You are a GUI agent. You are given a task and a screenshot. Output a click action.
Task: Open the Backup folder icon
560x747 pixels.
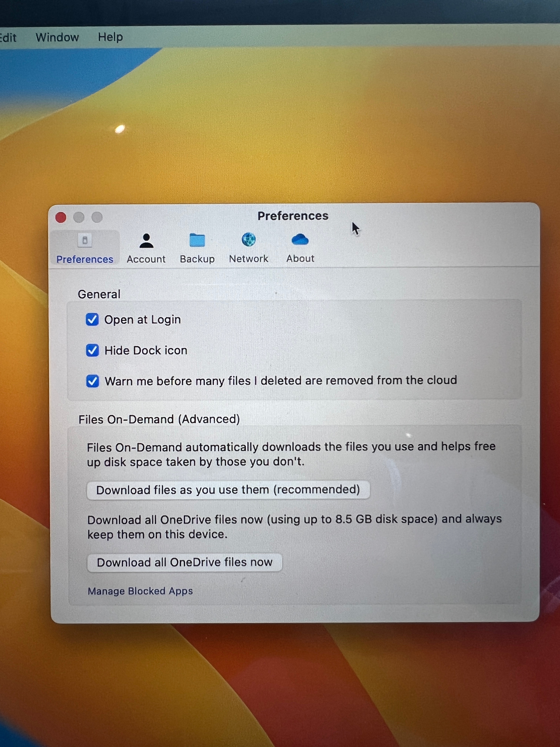[197, 240]
